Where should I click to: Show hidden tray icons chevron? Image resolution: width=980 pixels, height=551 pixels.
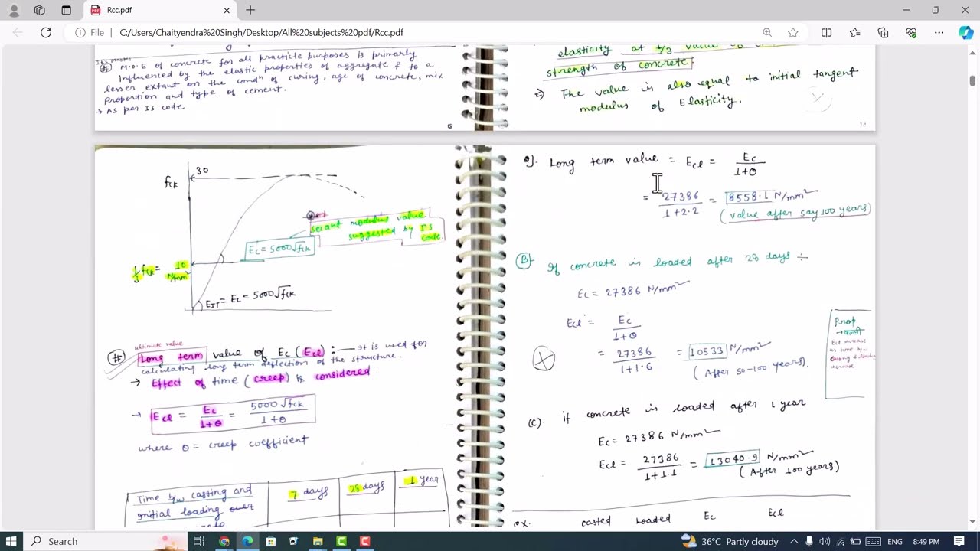795,541
